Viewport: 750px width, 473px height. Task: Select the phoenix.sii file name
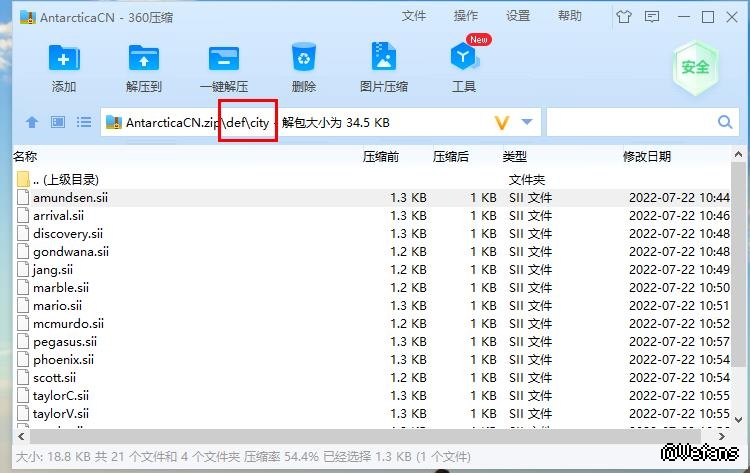point(63,360)
